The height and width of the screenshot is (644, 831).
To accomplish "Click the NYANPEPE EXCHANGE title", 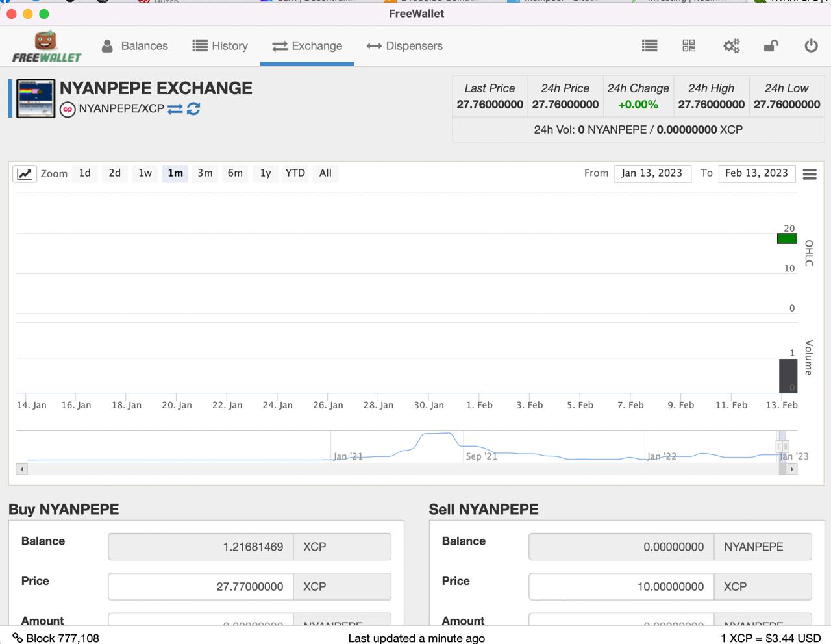I will pyautogui.click(x=156, y=88).
